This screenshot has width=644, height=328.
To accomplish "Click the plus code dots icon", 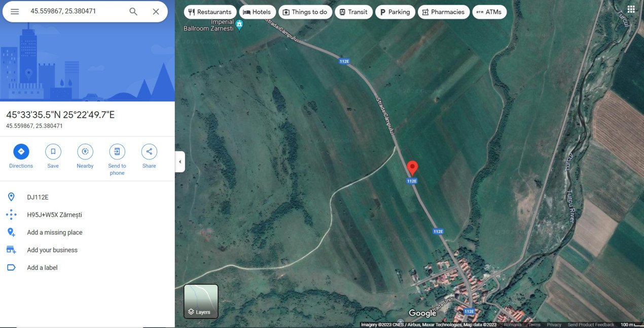I will point(11,215).
